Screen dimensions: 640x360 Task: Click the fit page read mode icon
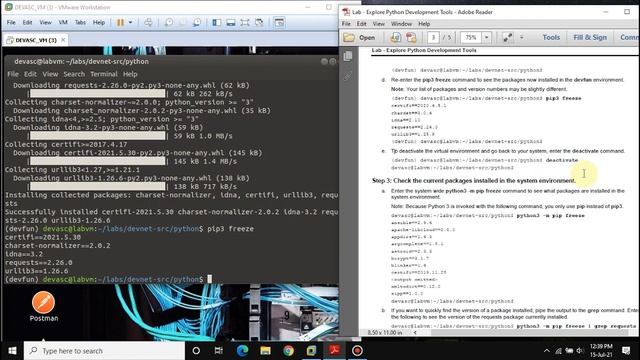(508, 38)
